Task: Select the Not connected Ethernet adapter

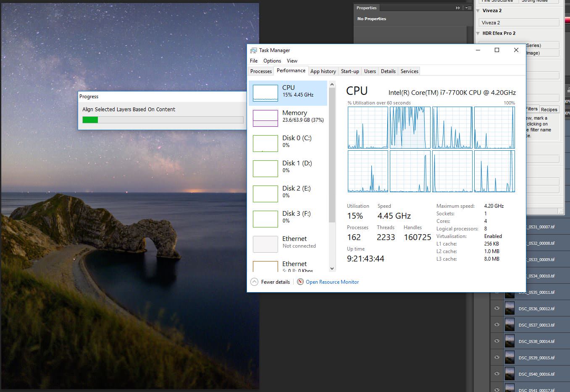Action: point(288,244)
